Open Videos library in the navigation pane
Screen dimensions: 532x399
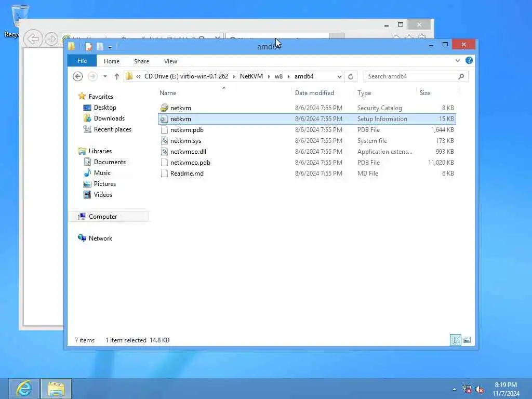point(103,194)
